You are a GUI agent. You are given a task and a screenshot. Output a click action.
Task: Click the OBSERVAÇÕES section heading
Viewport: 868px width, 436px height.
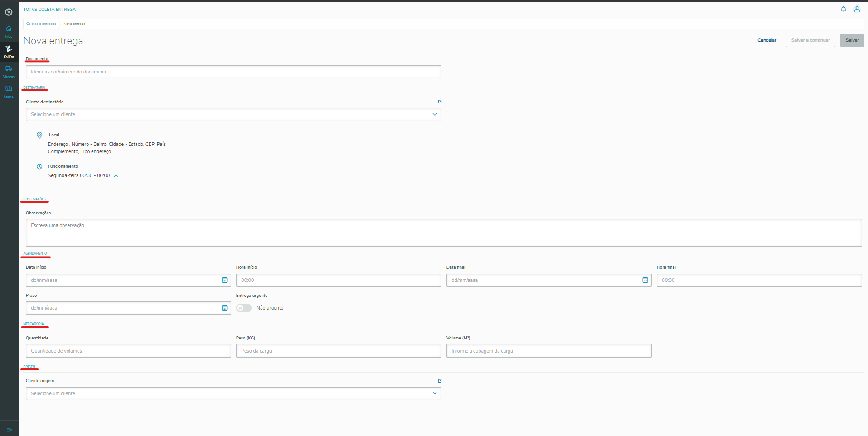34,199
